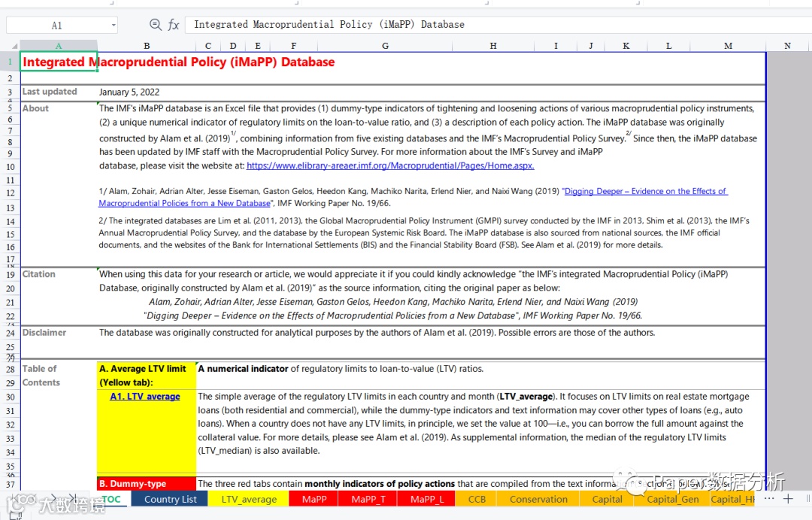The width and height of the screenshot is (812, 520).
Task: Click the 'Disclaimer' label cell
Action: [x=44, y=333]
